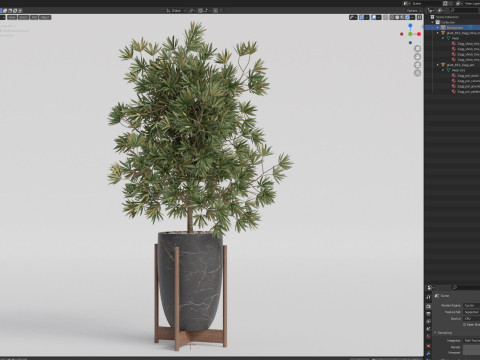Viewport: 480px width, 360px height.
Task: Click the pan view navigation button
Action: [x=417, y=57]
